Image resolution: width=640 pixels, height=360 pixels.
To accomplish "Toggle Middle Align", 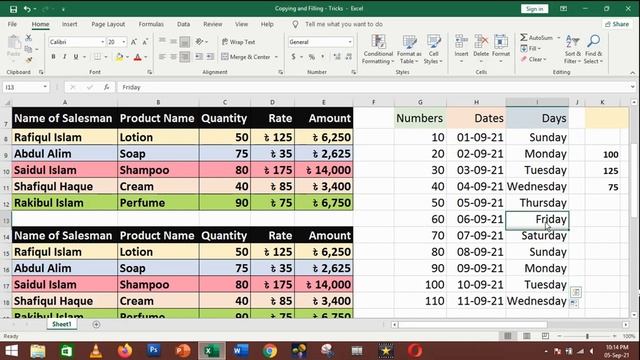I will pos(173,42).
